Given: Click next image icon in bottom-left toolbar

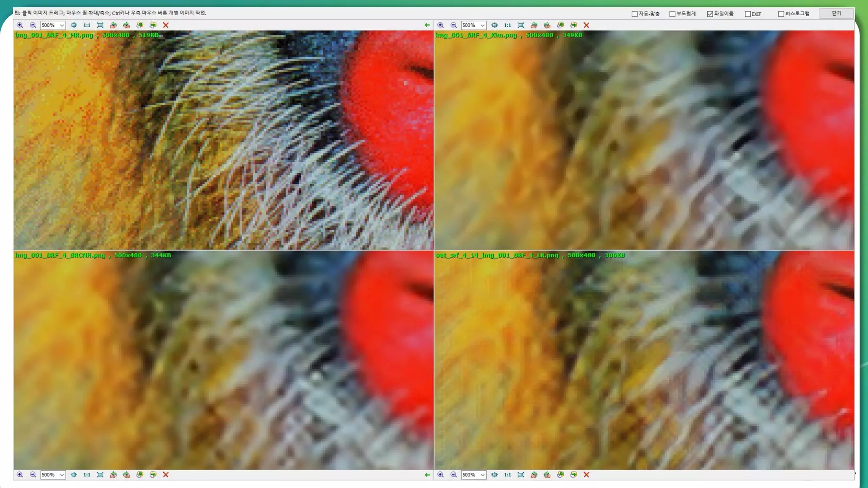Looking at the screenshot, I should (153, 475).
